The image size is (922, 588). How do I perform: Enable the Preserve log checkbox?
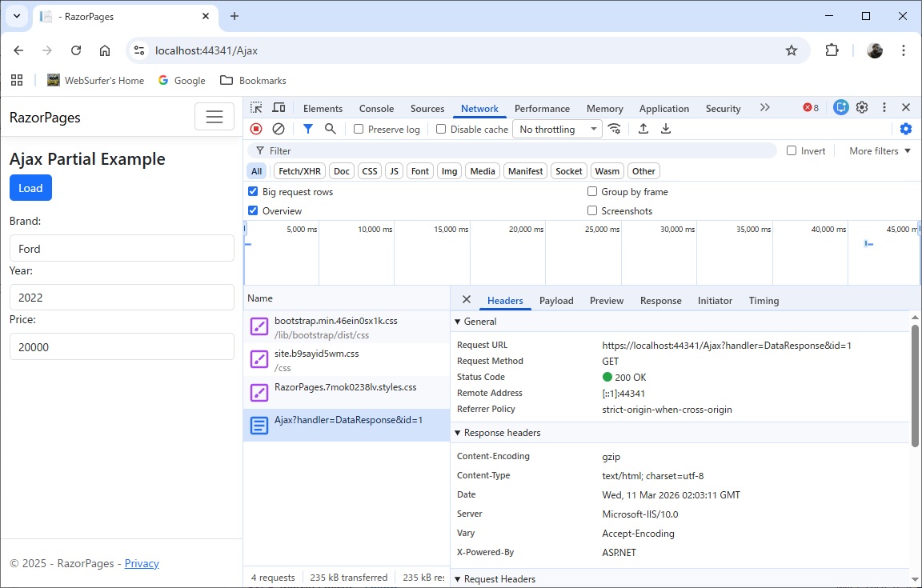[359, 130]
